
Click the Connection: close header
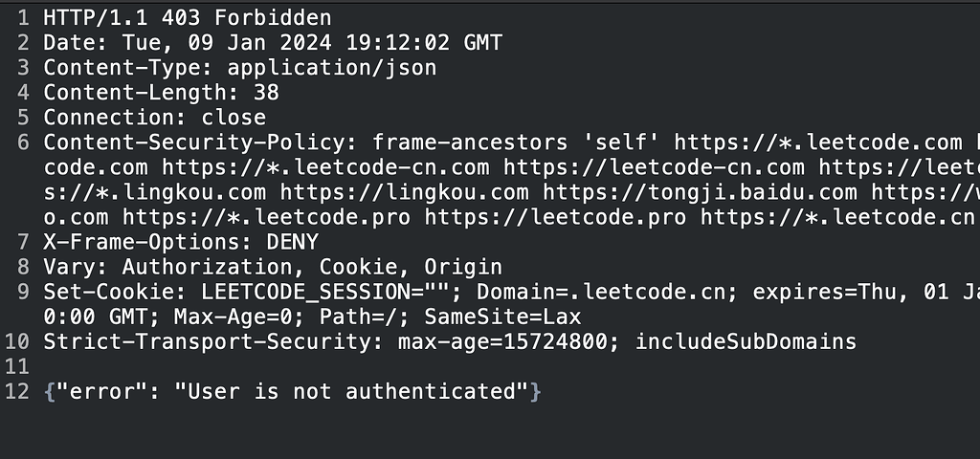point(154,118)
